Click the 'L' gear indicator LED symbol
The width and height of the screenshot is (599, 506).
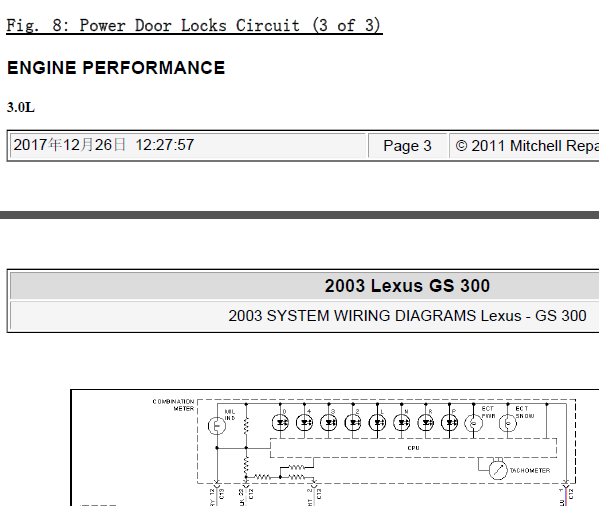[377, 423]
